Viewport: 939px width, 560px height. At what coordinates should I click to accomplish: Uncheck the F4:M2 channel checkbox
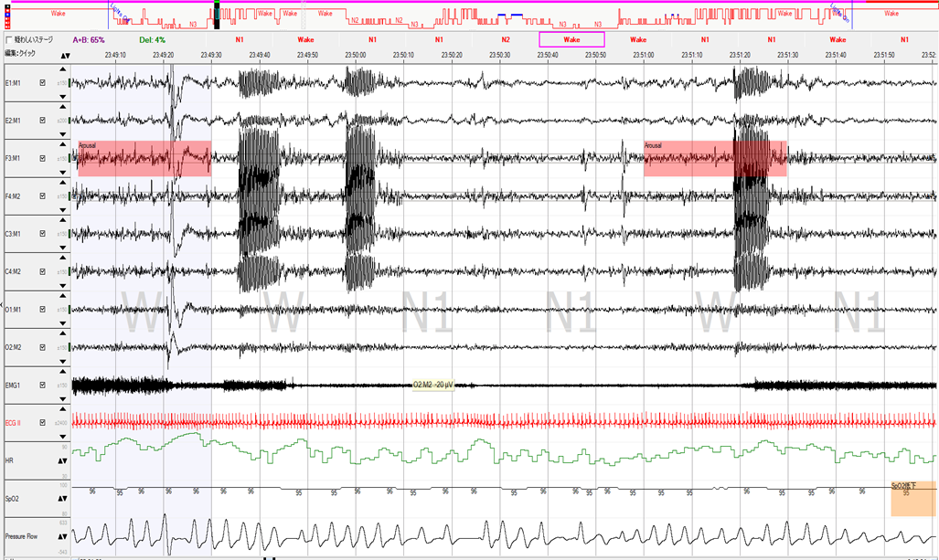tap(42, 196)
